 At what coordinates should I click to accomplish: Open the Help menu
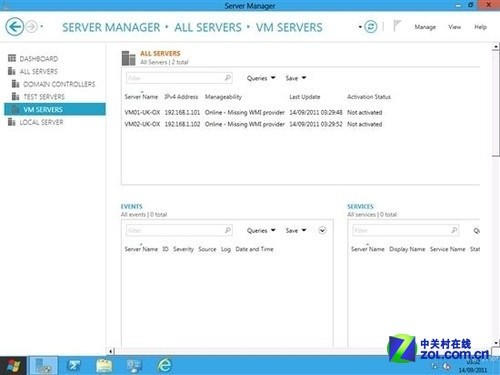click(480, 27)
